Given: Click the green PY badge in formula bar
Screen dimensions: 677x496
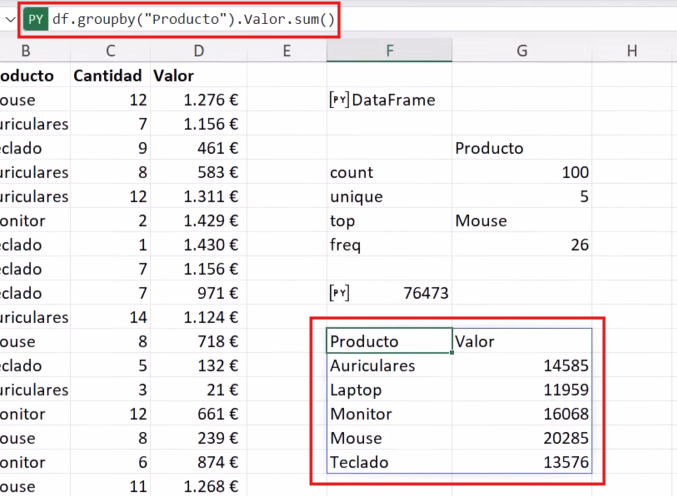Looking at the screenshot, I should click(x=35, y=19).
